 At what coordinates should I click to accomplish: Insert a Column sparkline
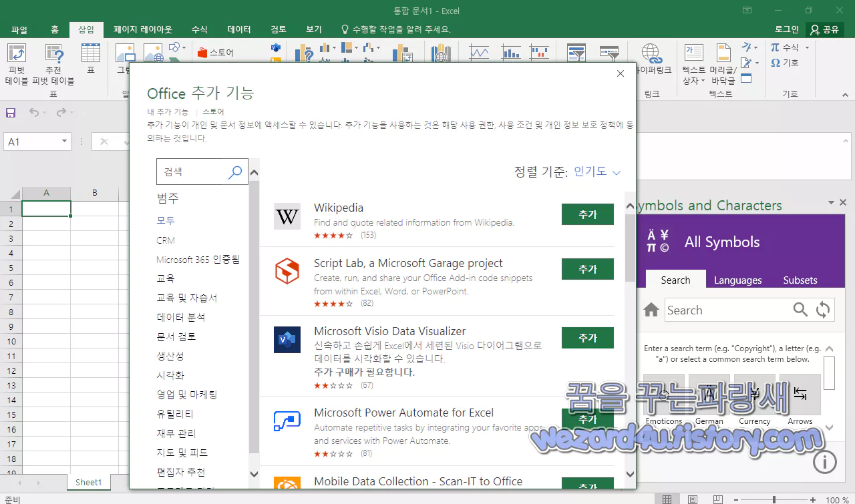pos(511,53)
